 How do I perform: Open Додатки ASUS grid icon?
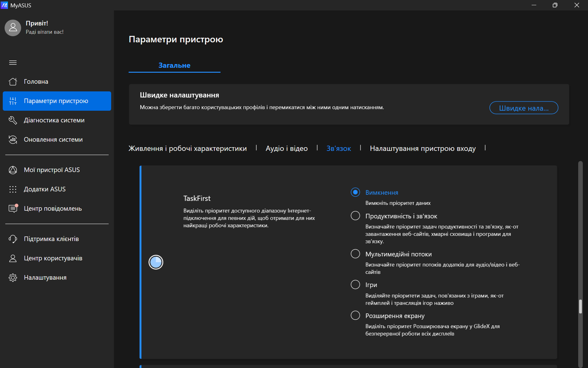[13, 189]
